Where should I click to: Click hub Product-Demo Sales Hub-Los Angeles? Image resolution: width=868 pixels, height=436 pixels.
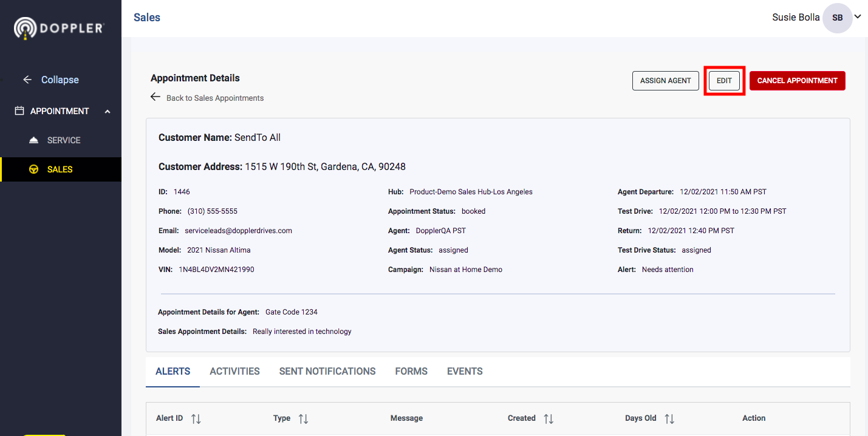(471, 192)
